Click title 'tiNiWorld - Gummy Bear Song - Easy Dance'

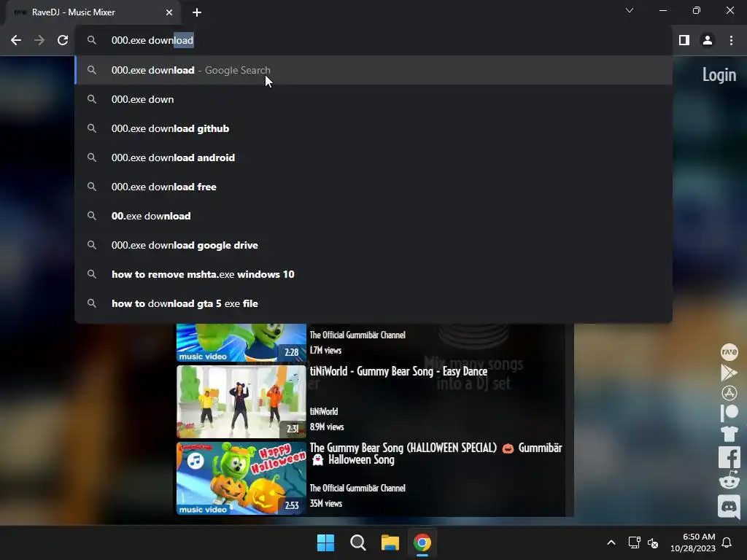[398, 371]
